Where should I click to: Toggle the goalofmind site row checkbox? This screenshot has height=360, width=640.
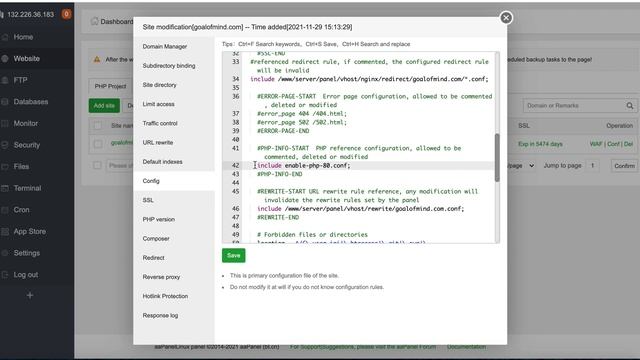tap(98, 144)
